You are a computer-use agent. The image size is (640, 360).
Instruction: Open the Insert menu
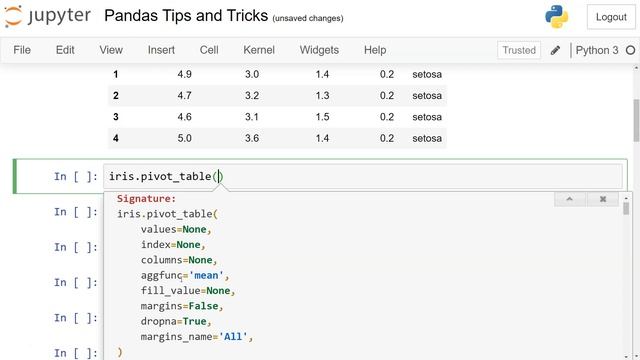(x=161, y=50)
